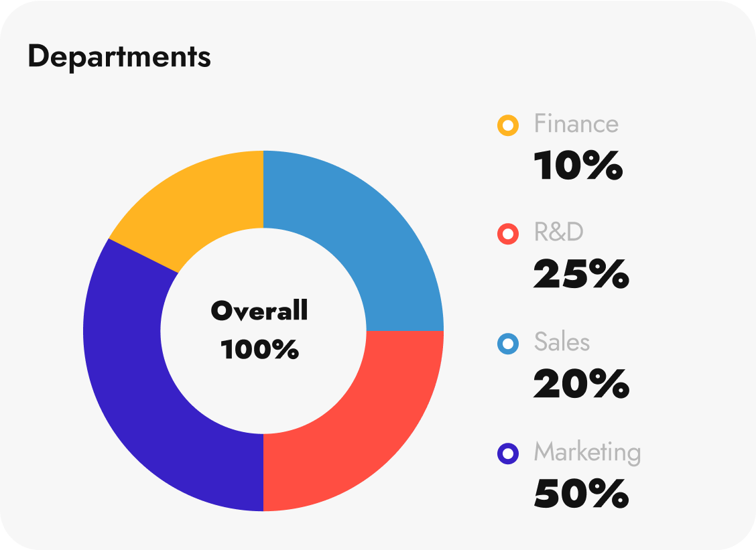Click the 50% value under Marketing
Viewport: 756px width, 550px height.
pos(581,494)
